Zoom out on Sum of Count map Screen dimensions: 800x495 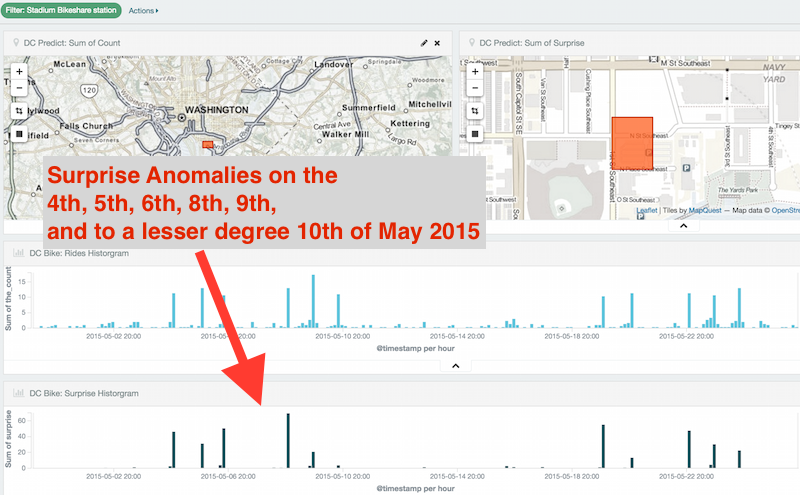point(19,88)
